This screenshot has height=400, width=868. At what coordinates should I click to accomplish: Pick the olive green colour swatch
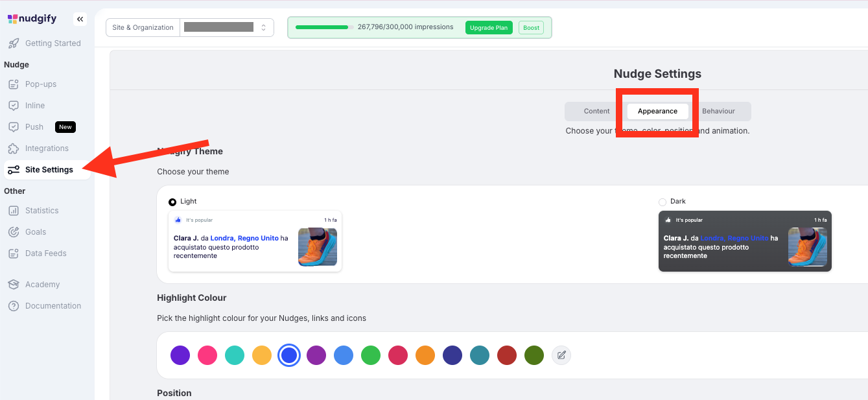(534, 355)
